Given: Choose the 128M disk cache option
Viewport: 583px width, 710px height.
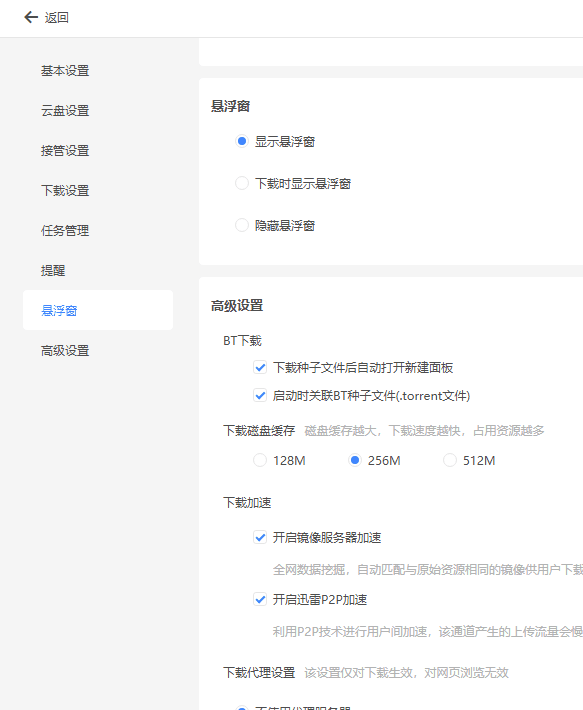Looking at the screenshot, I should click(260, 460).
